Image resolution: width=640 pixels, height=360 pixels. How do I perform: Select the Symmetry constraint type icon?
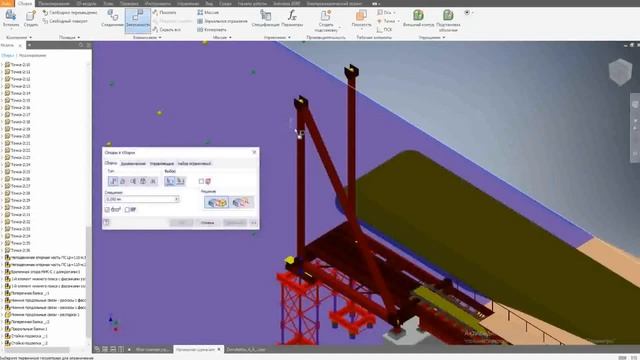[x=153, y=181]
